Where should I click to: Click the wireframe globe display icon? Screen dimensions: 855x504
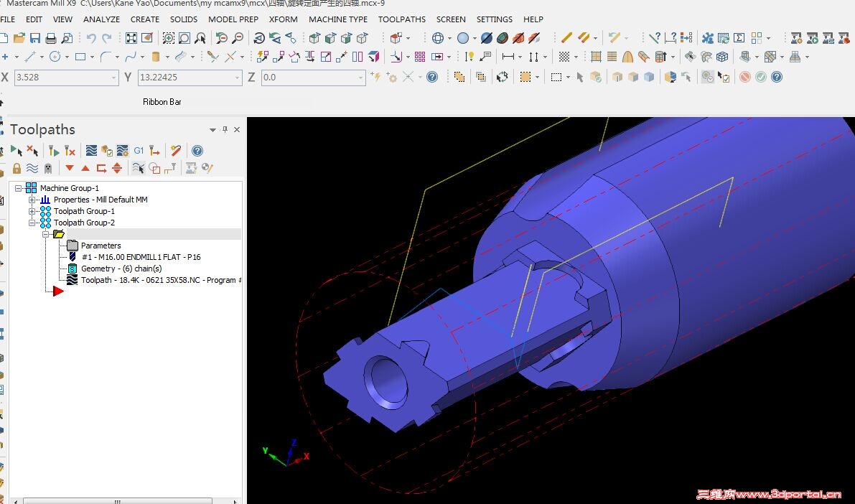coord(437,37)
